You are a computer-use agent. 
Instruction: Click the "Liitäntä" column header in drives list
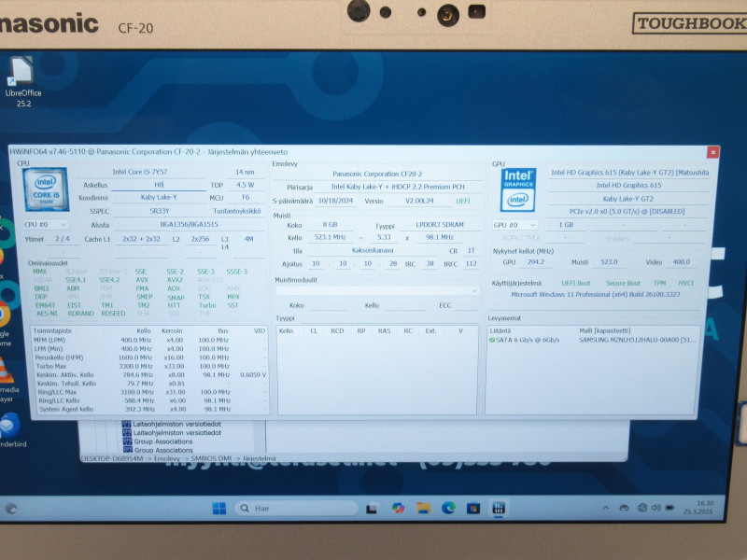(x=500, y=330)
